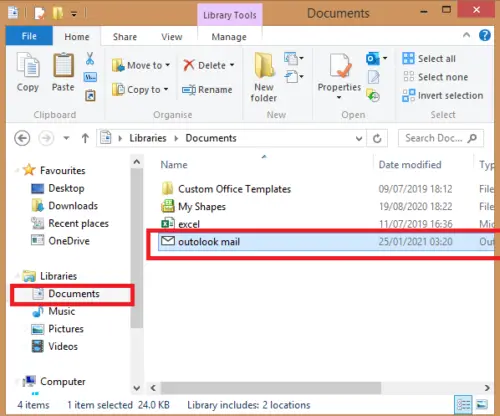Viewport: 500px width, 416px height.
Task: Click the Copy icon in Clipboard group
Action: pos(28,65)
